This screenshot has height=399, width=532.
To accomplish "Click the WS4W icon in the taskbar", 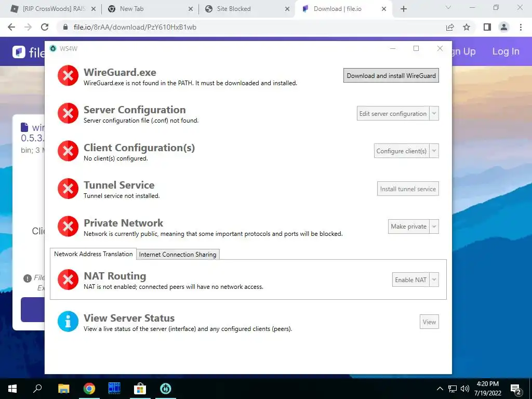I will tap(166, 389).
